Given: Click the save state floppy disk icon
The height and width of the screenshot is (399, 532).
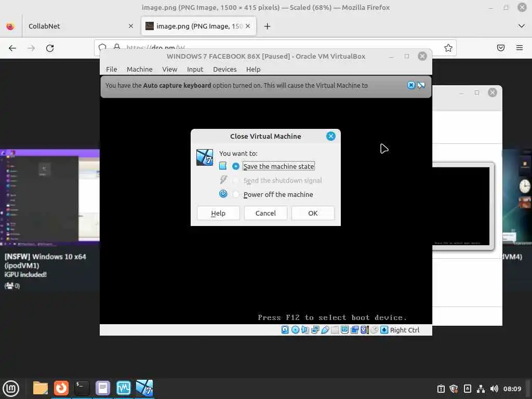Looking at the screenshot, I should (x=222, y=166).
